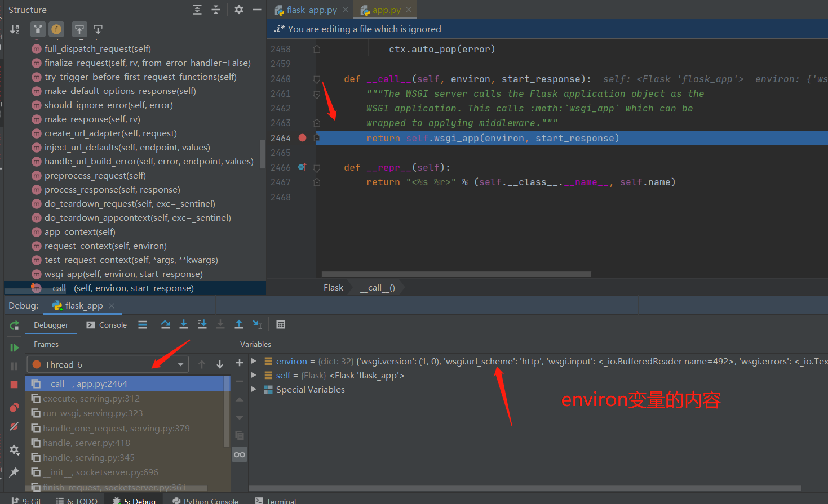Click the Step Into debugger icon
Viewport: 828px width, 504px height.
coord(184,324)
